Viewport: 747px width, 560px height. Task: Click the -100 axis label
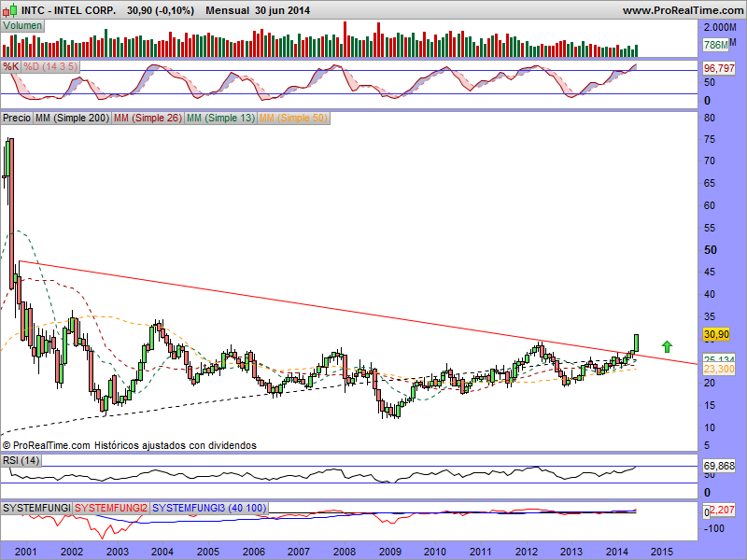click(x=713, y=528)
